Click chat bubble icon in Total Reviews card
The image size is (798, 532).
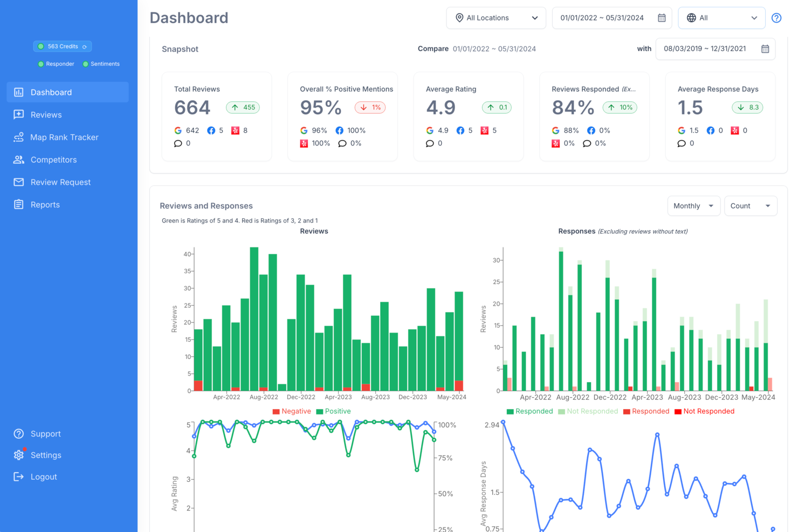click(x=178, y=143)
